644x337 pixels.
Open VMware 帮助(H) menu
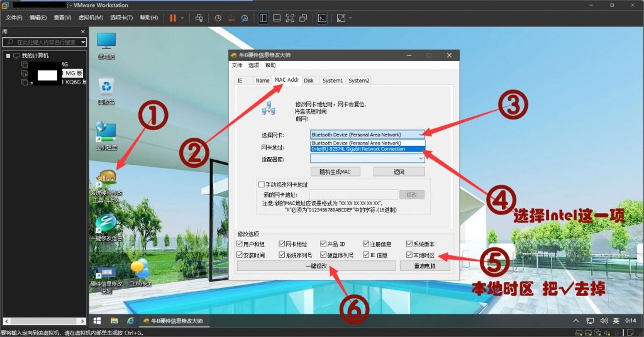148,18
